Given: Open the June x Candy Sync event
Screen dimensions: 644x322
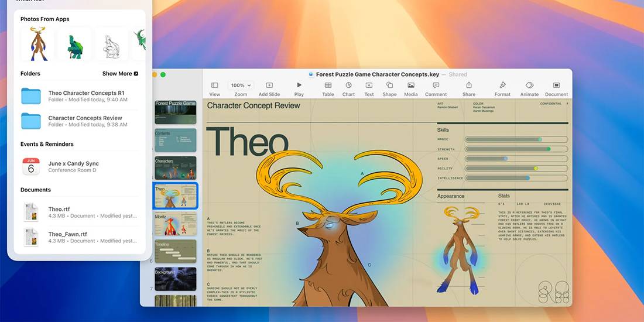Looking at the screenshot, I should pos(80,166).
